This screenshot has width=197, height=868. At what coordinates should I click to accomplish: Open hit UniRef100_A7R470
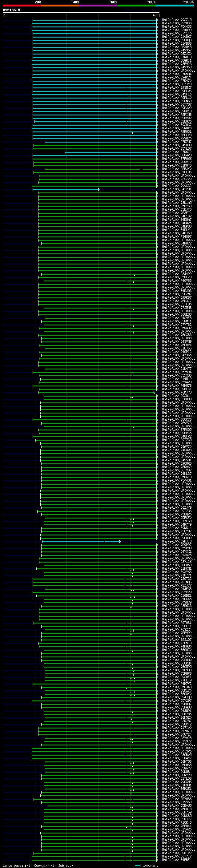click(177, 81)
